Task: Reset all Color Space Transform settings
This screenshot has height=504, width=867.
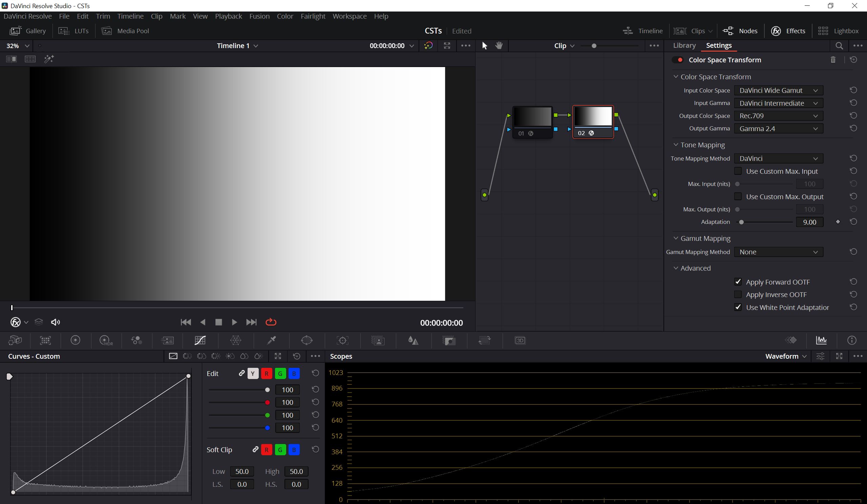Action: pyautogui.click(x=853, y=60)
